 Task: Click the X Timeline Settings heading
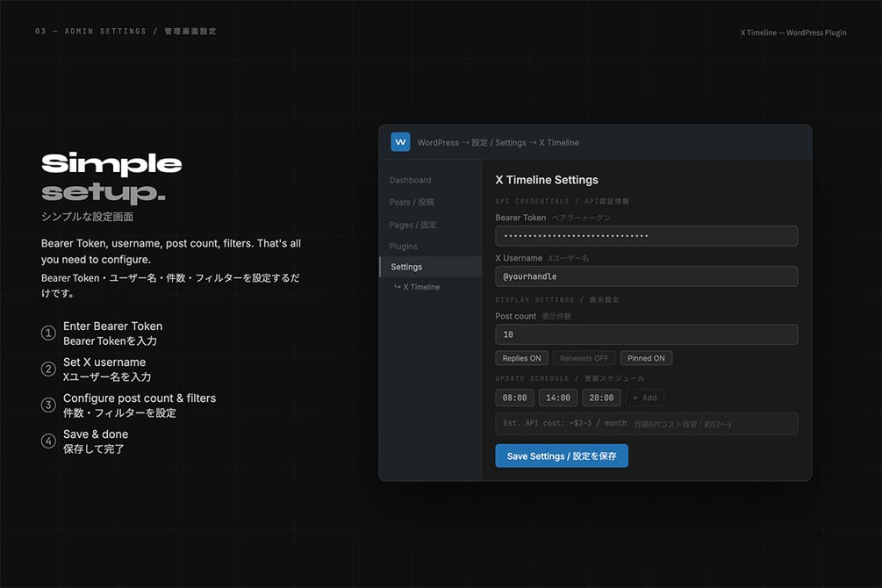546,180
